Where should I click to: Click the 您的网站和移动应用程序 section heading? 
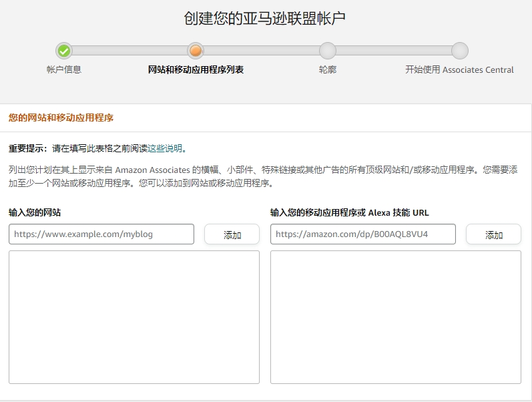coord(61,118)
